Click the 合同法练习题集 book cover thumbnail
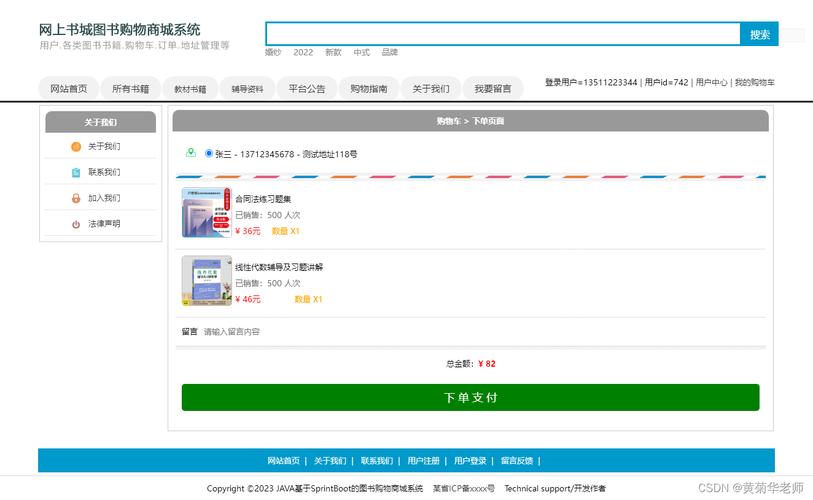Image resolution: width=813 pixels, height=500 pixels. point(207,213)
